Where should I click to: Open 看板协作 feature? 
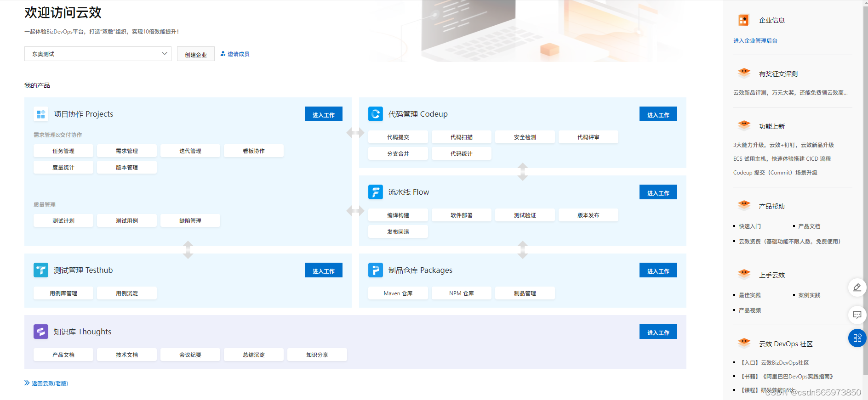click(254, 151)
